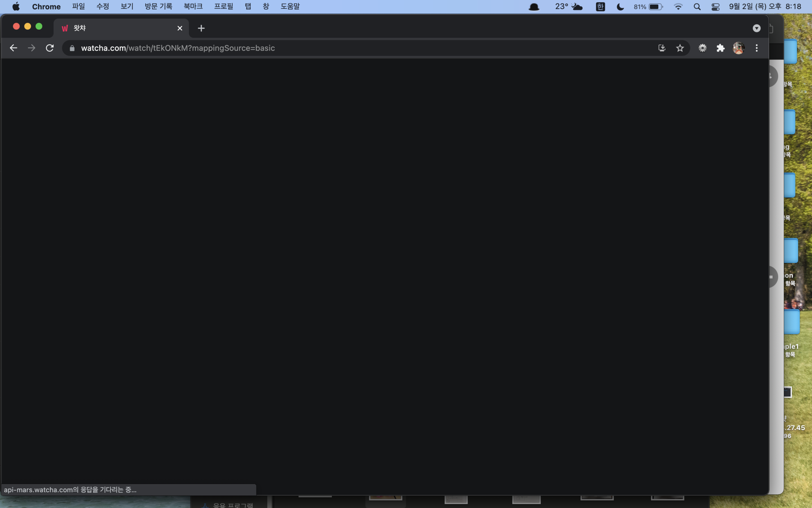Go back to previous page
Image resolution: width=812 pixels, height=508 pixels.
[x=14, y=48]
